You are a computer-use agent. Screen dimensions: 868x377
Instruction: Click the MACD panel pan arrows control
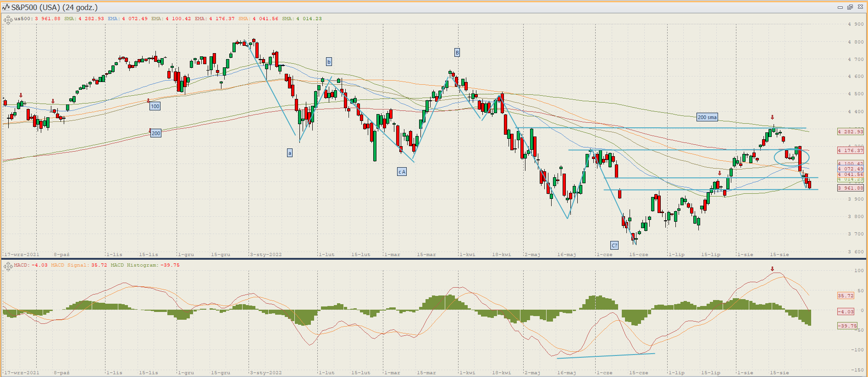click(x=7, y=266)
